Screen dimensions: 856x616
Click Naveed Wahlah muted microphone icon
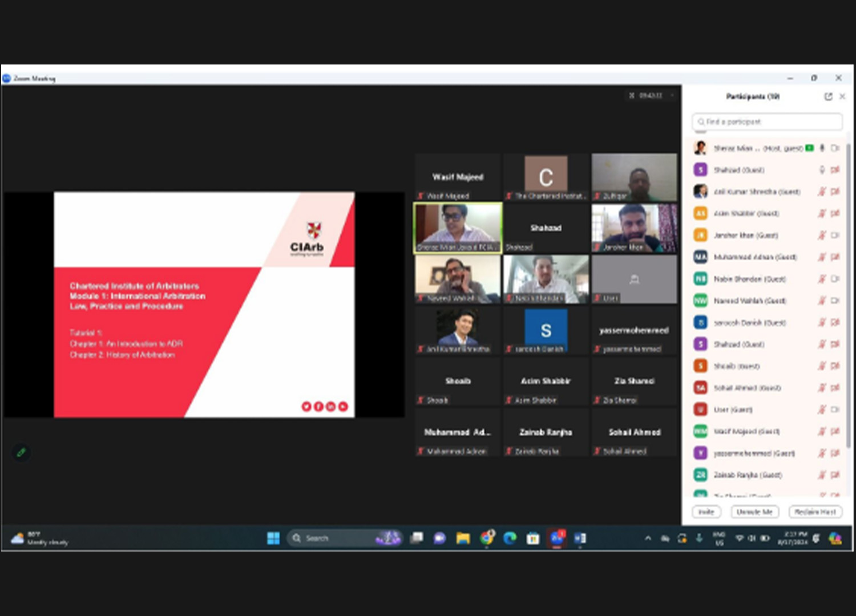click(x=822, y=301)
